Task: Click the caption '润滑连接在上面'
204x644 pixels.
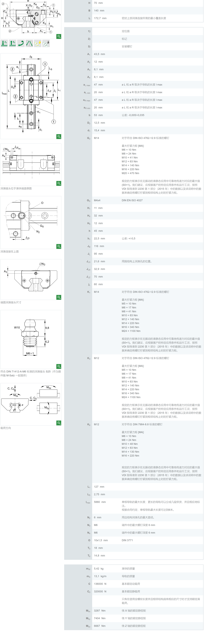Action: coord(9,251)
